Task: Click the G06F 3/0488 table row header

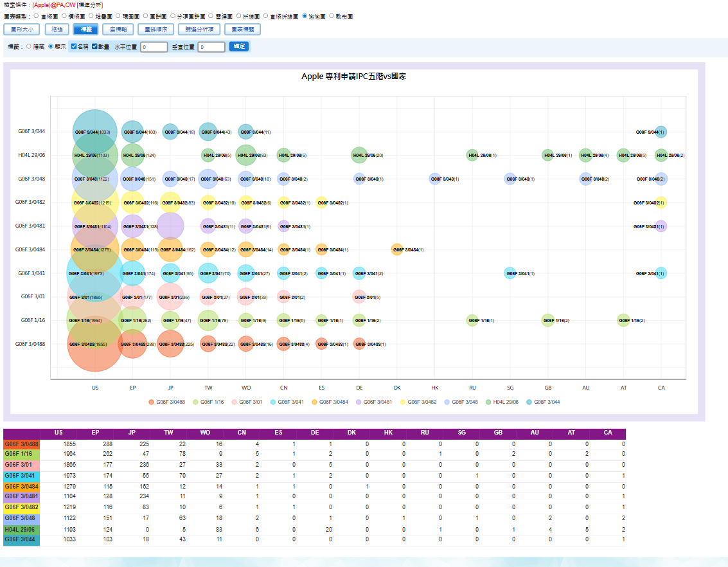Action: click(21, 444)
